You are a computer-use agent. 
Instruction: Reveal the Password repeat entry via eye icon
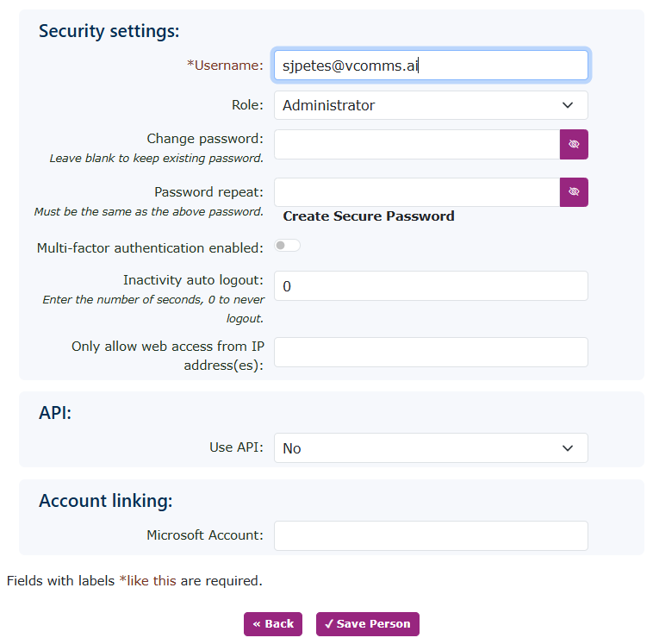pos(574,192)
